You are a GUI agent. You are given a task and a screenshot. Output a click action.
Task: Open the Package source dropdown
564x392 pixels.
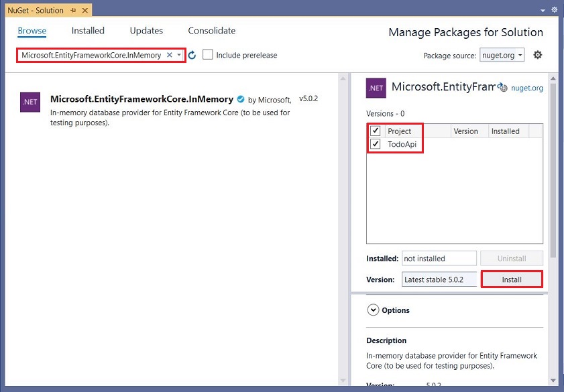pos(502,55)
